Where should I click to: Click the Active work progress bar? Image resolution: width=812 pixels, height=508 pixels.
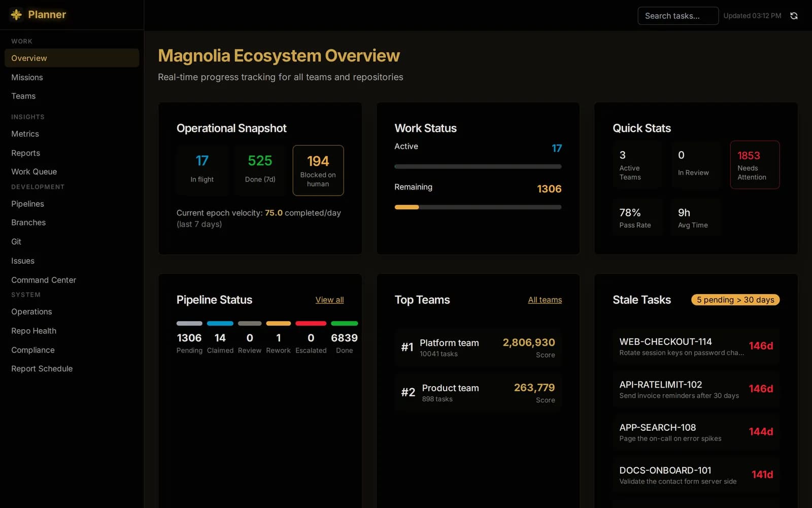tap(478, 167)
